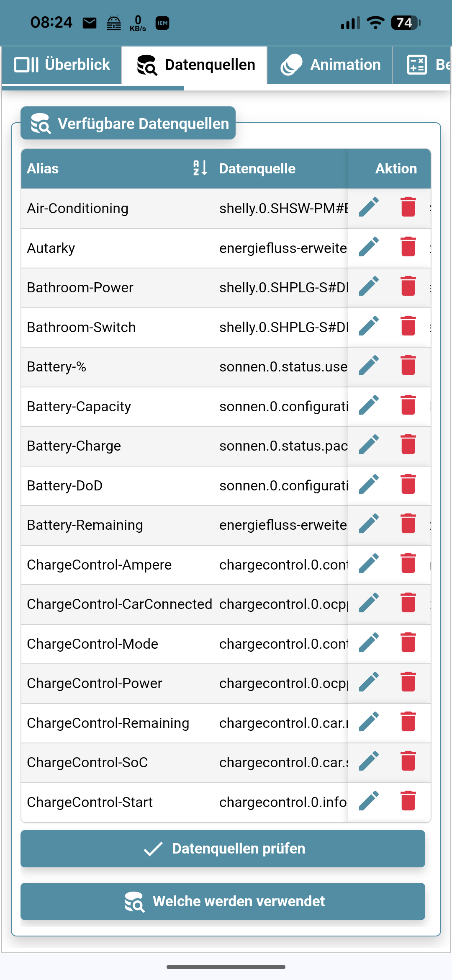Edit the Battery-% alias
This screenshot has width=452, height=980.
[369, 366]
